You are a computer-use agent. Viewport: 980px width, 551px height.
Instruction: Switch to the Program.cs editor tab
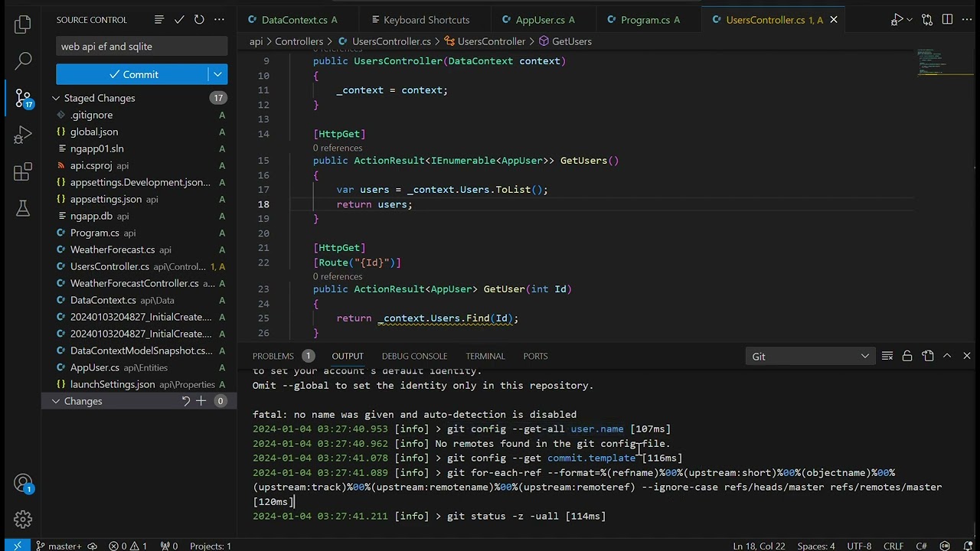(x=643, y=20)
